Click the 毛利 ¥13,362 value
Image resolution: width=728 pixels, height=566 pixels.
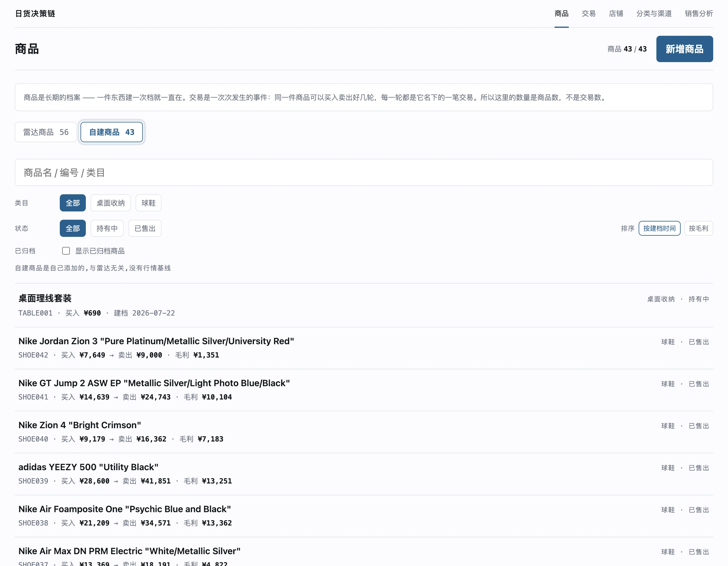208,523
